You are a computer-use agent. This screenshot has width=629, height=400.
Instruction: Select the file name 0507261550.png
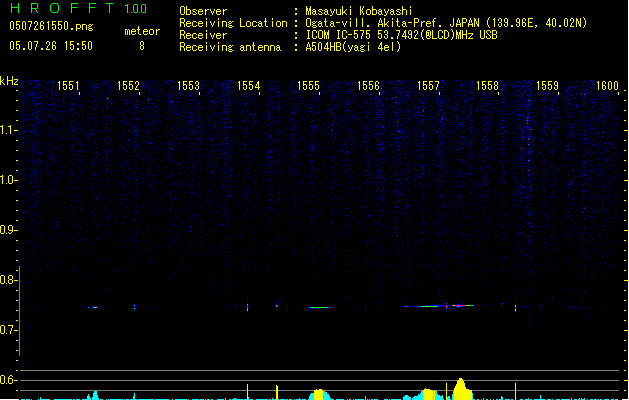click(x=51, y=26)
